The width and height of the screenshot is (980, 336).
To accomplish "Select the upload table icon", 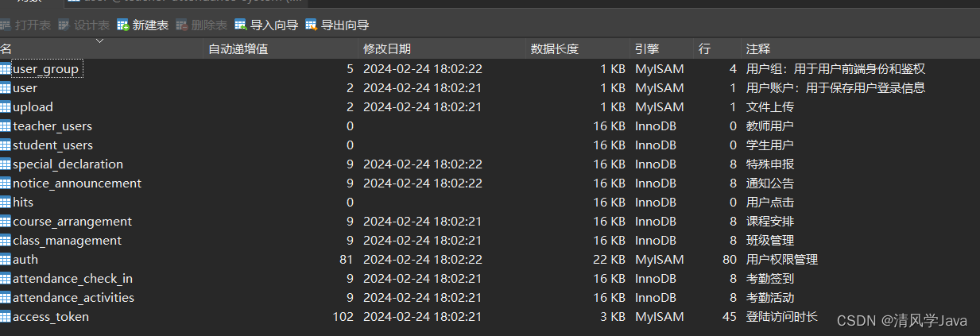I will [6, 107].
